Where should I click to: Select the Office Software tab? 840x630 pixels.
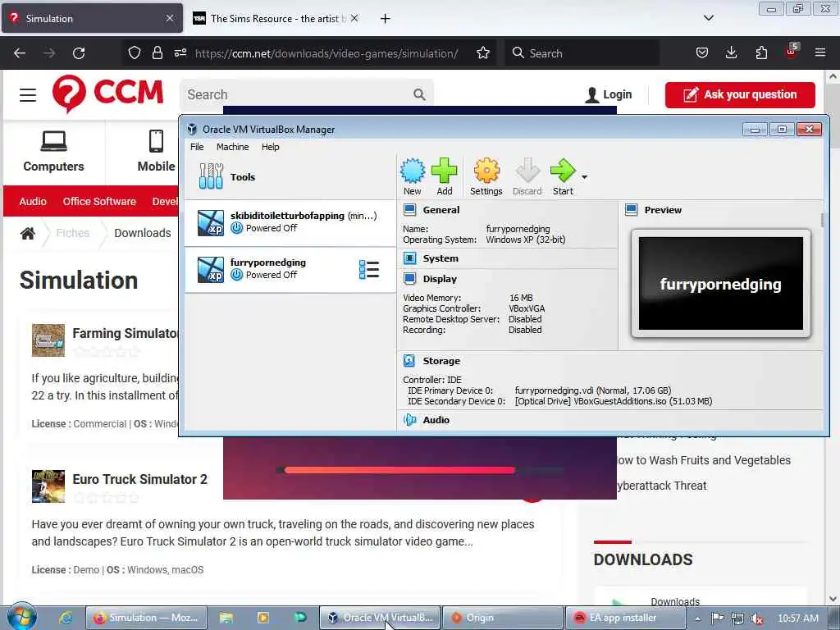(99, 202)
